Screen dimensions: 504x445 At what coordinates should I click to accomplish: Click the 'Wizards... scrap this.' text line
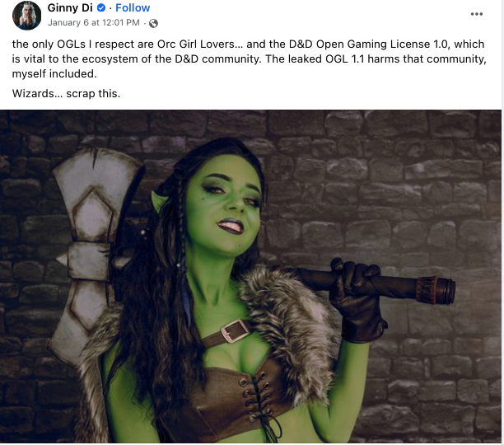(66, 94)
